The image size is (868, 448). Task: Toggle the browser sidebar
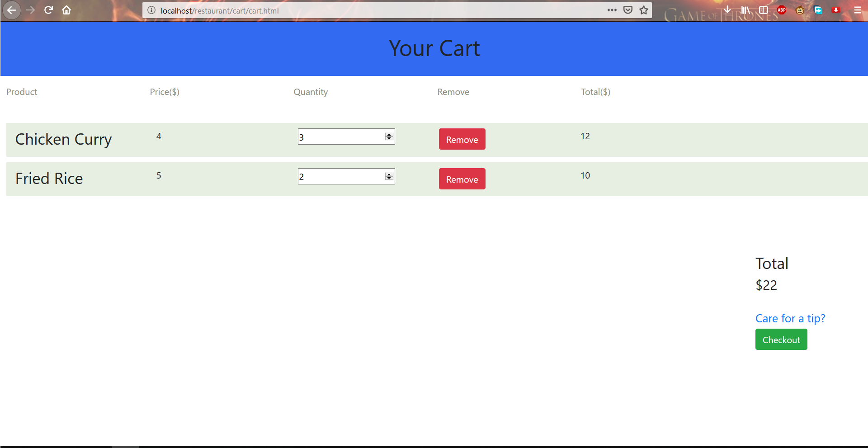click(764, 9)
